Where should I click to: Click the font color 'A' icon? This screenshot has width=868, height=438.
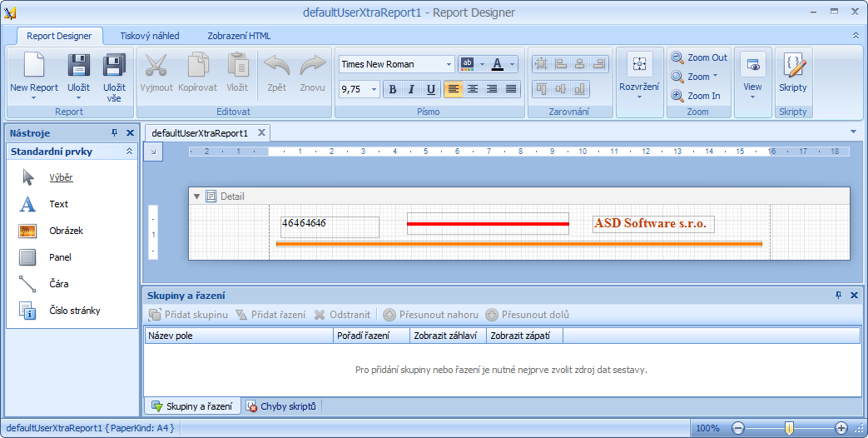click(497, 64)
